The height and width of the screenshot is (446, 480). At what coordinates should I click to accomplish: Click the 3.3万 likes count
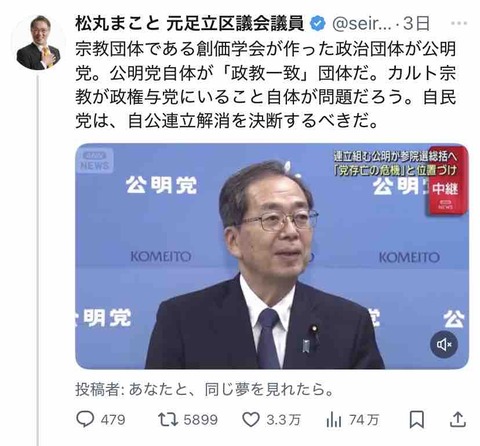[283, 420]
